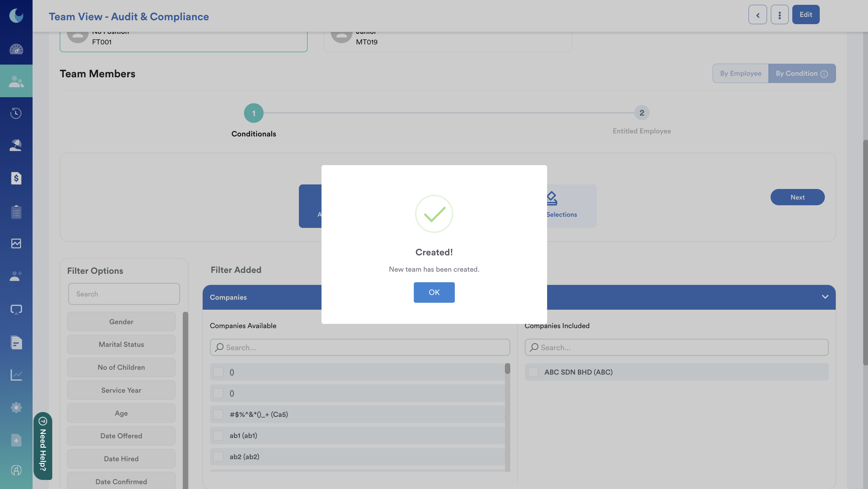Viewport: 868px width, 489px height.
Task: Open the three-dot more options menu
Action: pyautogui.click(x=779, y=14)
